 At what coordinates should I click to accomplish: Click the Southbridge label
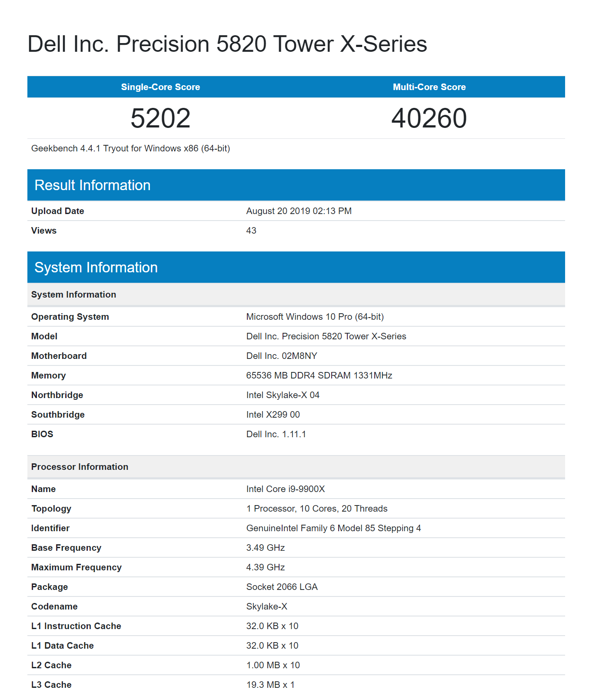pyautogui.click(x=58, y=415)
